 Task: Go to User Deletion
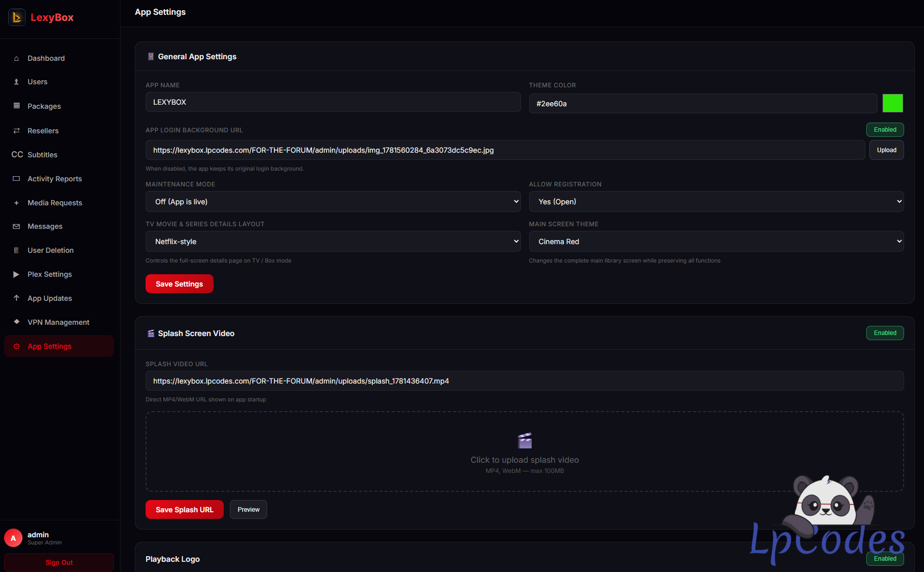59,250
